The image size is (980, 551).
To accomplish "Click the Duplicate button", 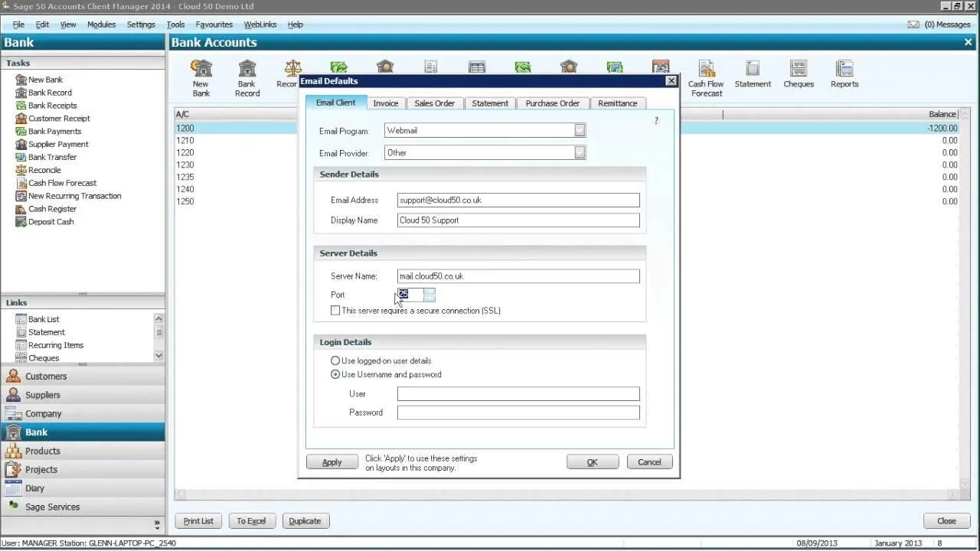I will click(x=305, y=521).
